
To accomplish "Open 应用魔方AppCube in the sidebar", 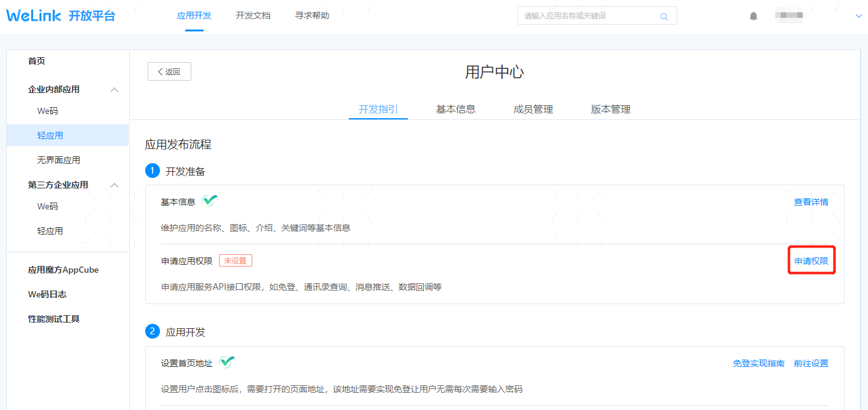I will (63, 270).
